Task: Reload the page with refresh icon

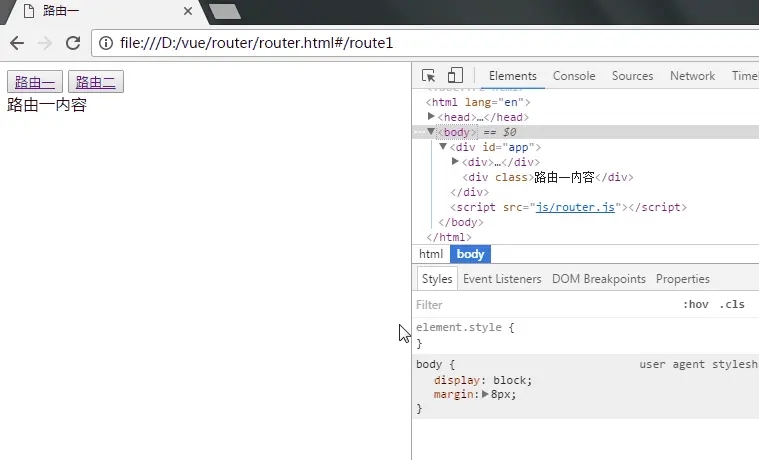Action: coord(73,43)
